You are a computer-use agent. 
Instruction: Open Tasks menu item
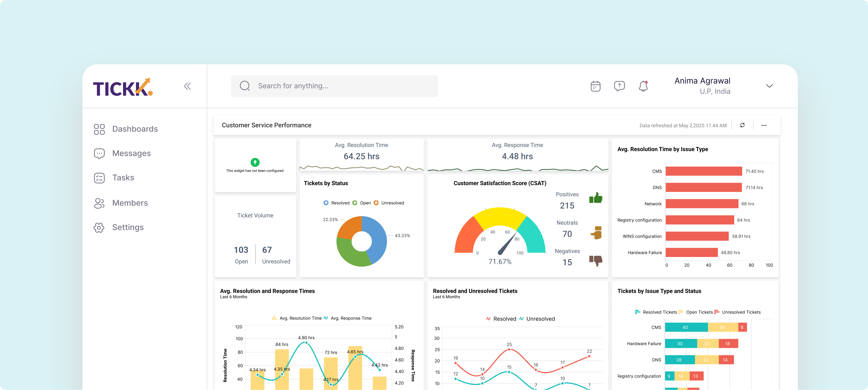pyautogui.click(x=114, y=178)
